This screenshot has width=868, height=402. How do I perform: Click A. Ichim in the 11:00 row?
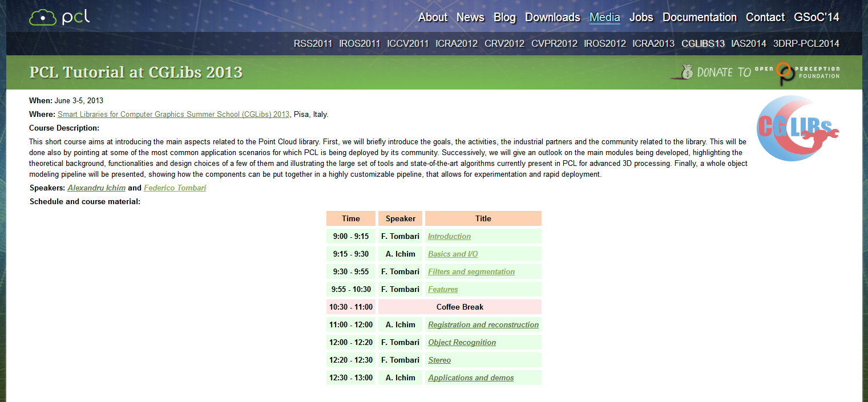(400, 324)
